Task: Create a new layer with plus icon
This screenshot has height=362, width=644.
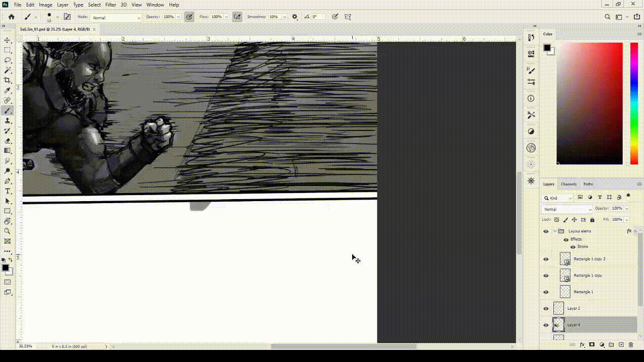Action: coord(621,345)
